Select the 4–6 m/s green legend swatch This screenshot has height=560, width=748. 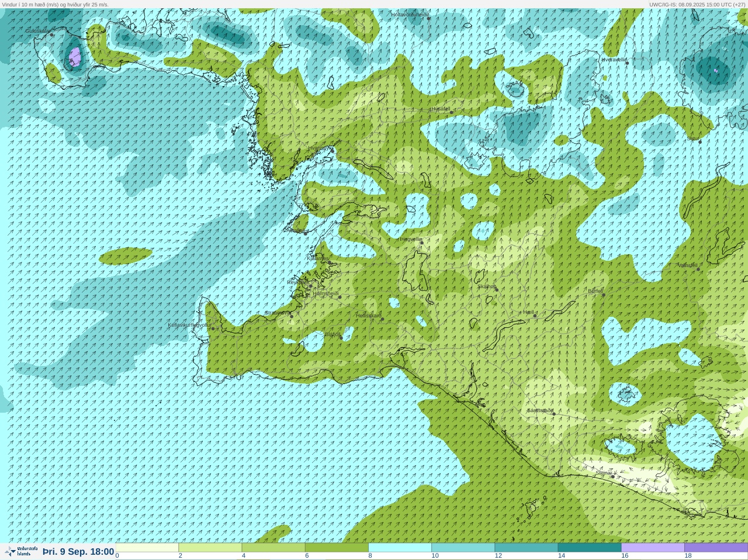(273, 548)
